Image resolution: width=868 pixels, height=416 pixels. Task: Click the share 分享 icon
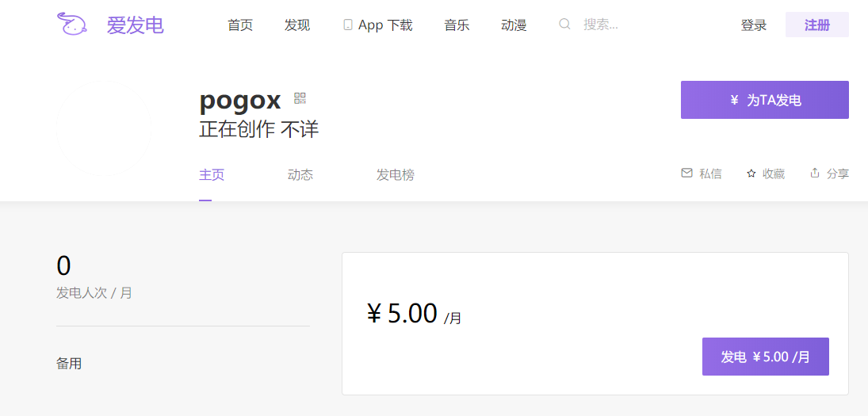[814, 173]
